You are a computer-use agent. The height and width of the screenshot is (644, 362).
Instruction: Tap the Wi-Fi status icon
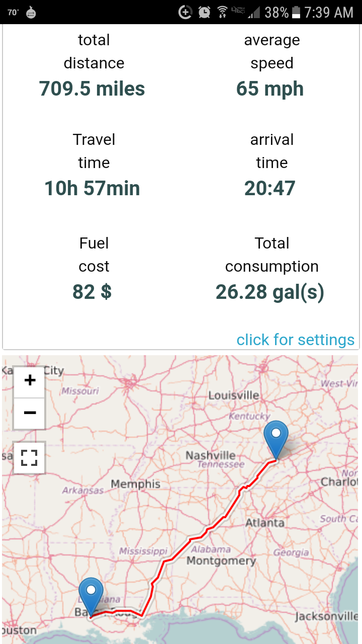pyautogui.click(x=222, y=12)
